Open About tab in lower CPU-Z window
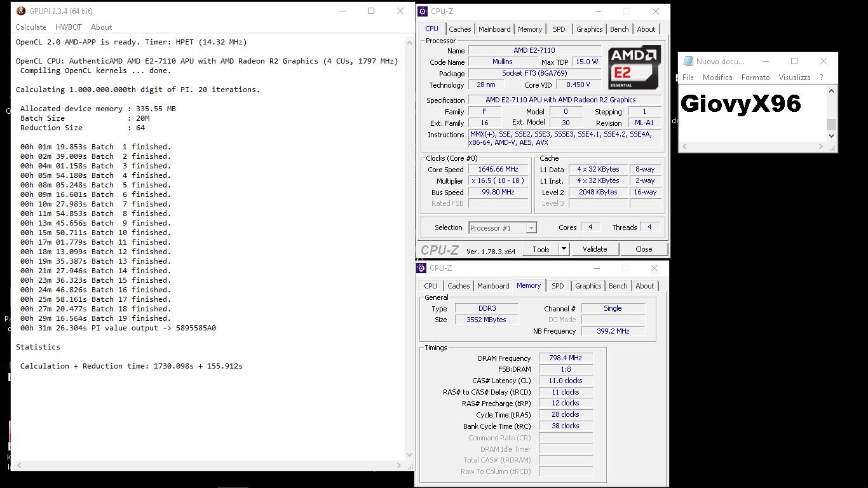The width and height of the screenshot is (868, 488). point(644,286)
